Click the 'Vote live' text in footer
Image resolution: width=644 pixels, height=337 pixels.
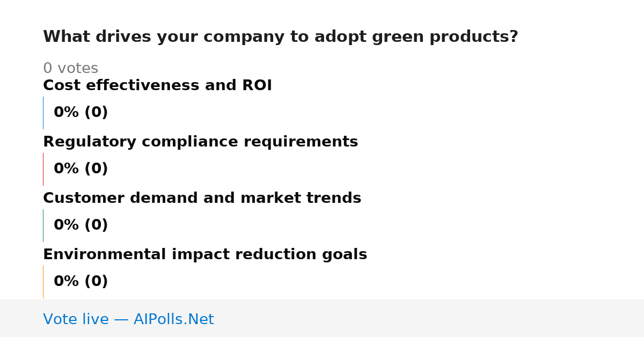(x=76, y=319)
